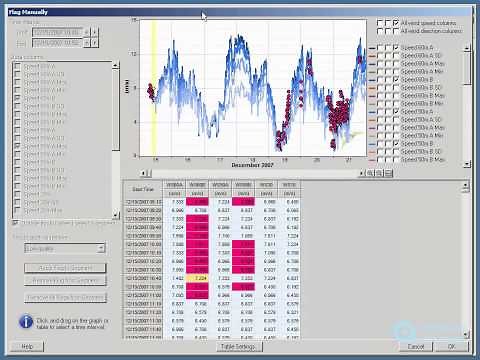Toggle the checkbox just below the data columns list
The image size is (480, 360).
point(15,223)
